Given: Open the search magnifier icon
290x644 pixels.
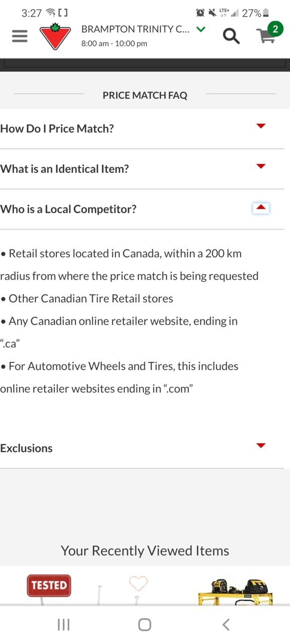Looking at the screenshot, I should [x=231, y=36].
